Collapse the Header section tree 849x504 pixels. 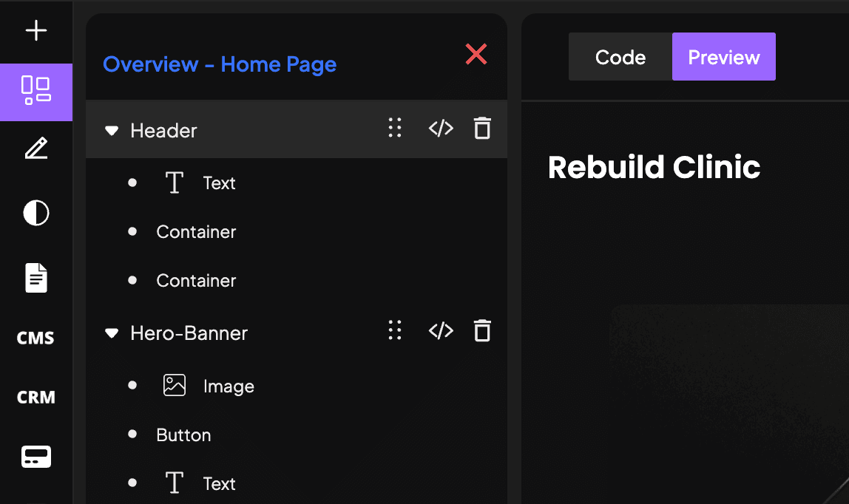pos(112,131)
